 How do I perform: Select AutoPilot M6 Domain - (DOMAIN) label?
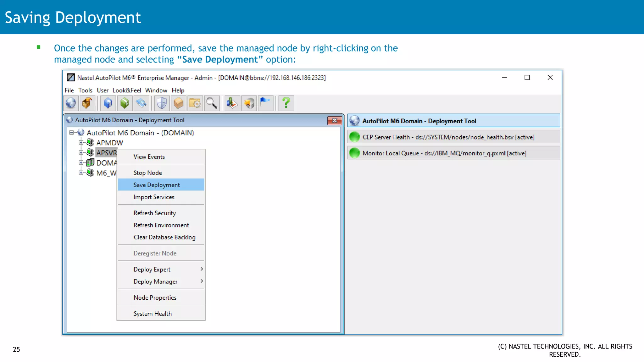pyautogui.click(x=140, y=133)
